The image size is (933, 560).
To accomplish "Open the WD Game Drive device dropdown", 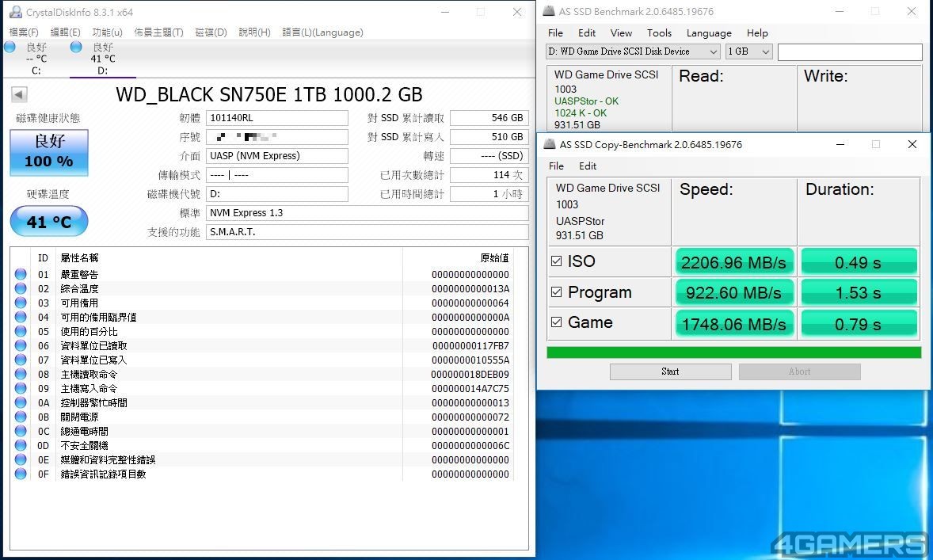I will (x=633, y=51).
